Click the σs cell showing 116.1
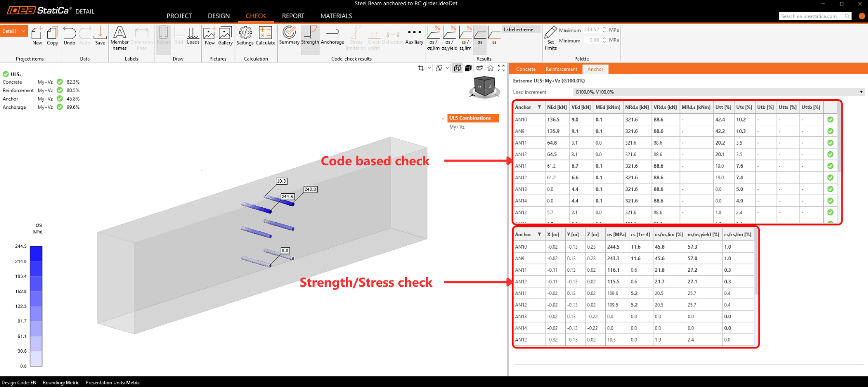Screen dimensions: 868x387 [x=617, y=270]
